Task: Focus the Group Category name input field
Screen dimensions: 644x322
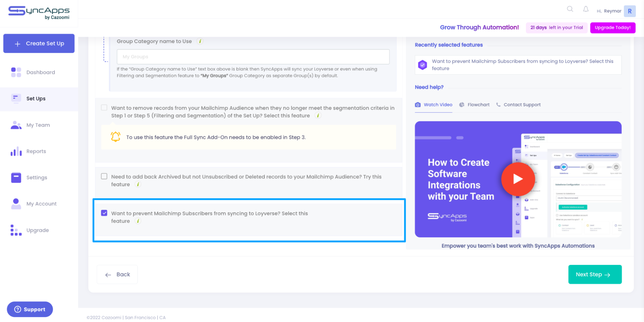Action: (x=253, y=57)
